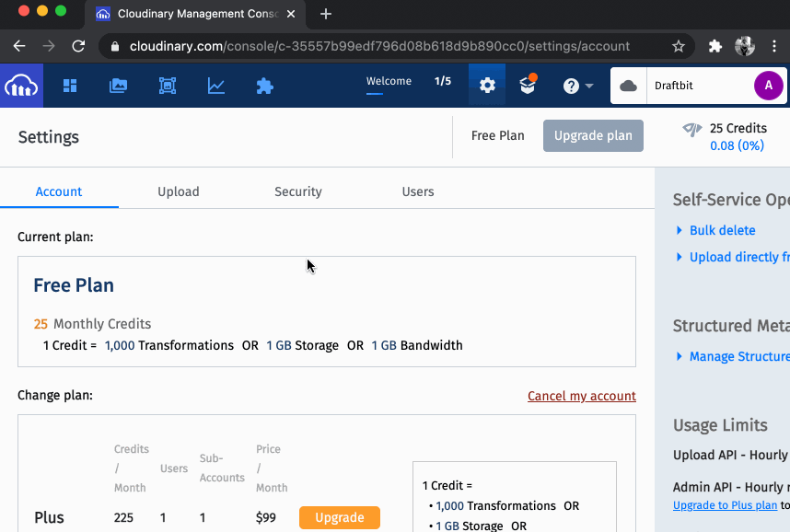The height and width of the screenshot is (532, 790).
Task: Open the help question mark menu
Action: tap(577, 87)
